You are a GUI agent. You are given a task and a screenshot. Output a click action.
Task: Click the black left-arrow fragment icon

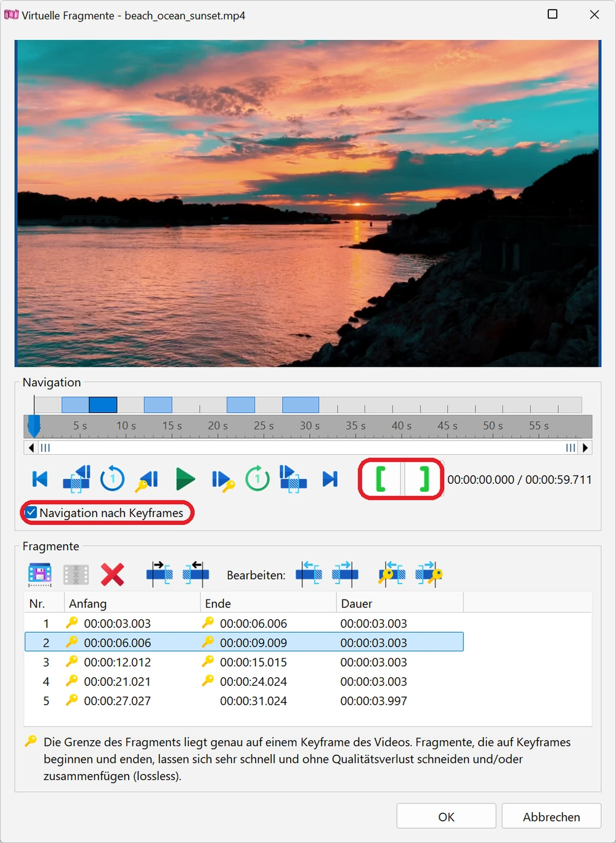pos(196,574)
